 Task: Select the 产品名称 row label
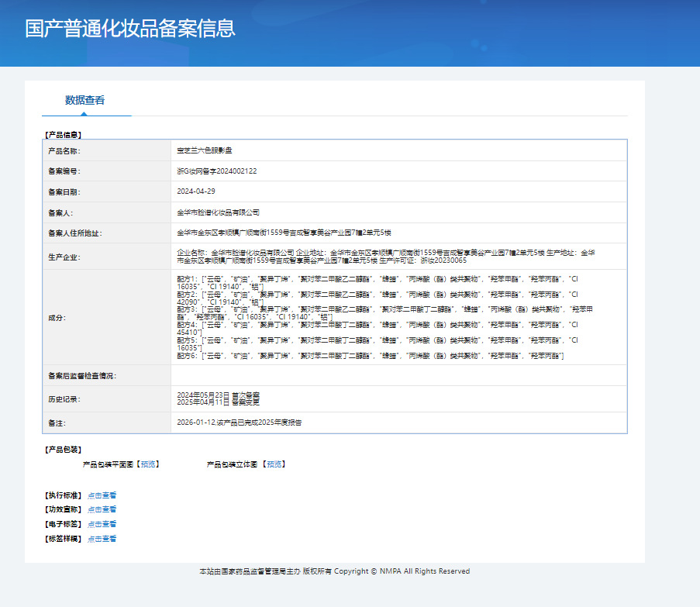point(64,151)
